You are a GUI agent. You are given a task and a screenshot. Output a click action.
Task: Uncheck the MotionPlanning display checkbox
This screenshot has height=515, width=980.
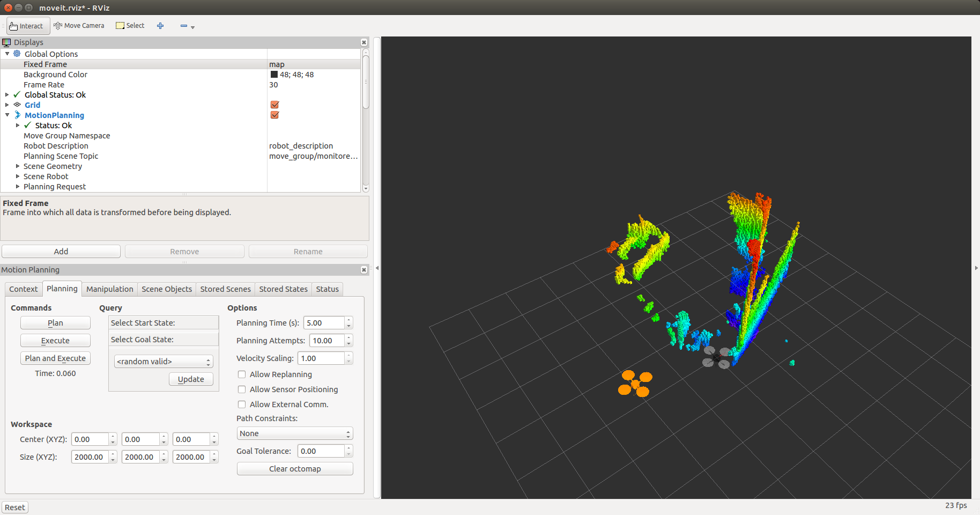point(274,115)
